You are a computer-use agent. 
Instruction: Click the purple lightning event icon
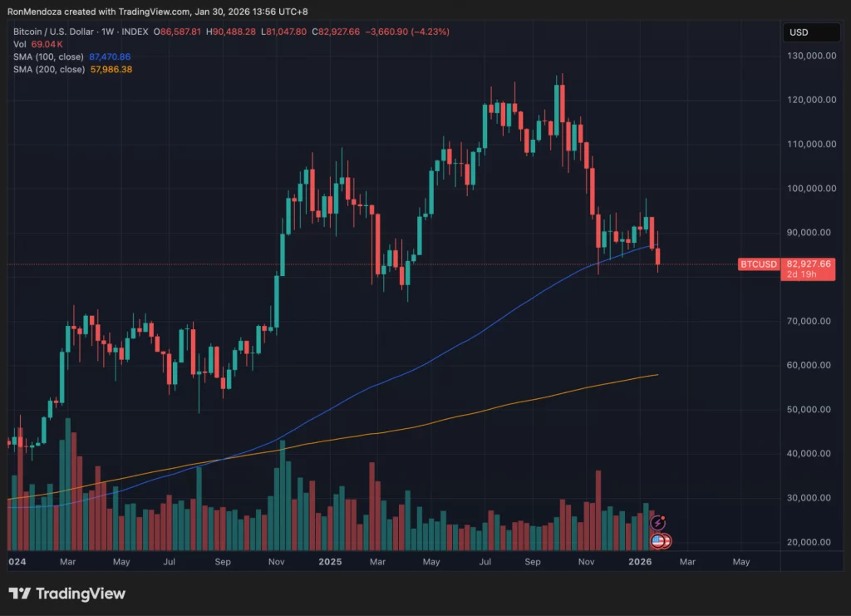[658, 523]
